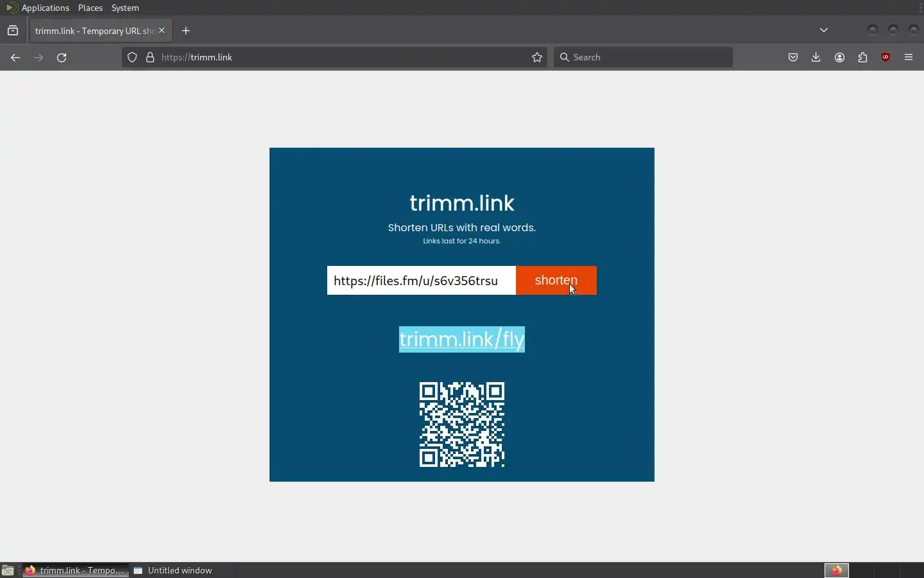Go back to previous page
The width and height of the screenshot is (924, 578).
click(15, 57)
